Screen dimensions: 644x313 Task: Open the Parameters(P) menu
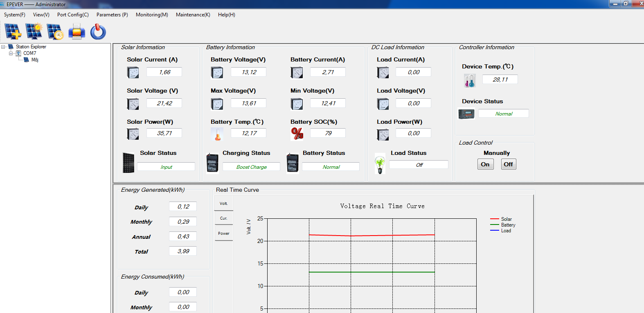tap(112, 15)
